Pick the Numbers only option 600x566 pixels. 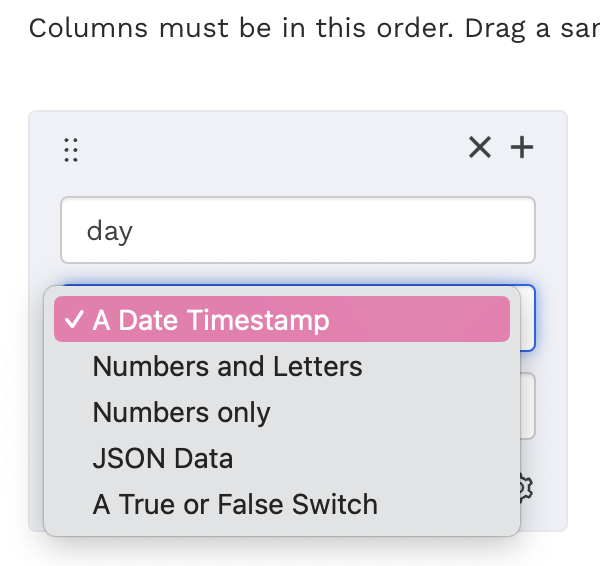coord(181,412)
